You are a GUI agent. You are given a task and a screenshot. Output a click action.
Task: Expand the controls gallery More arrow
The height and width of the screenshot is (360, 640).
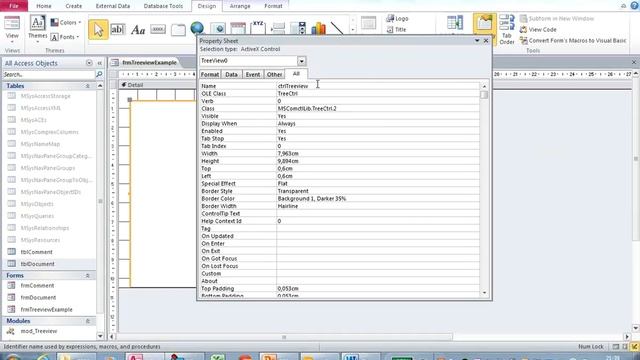pyautogui.click(x=353, y=30)
